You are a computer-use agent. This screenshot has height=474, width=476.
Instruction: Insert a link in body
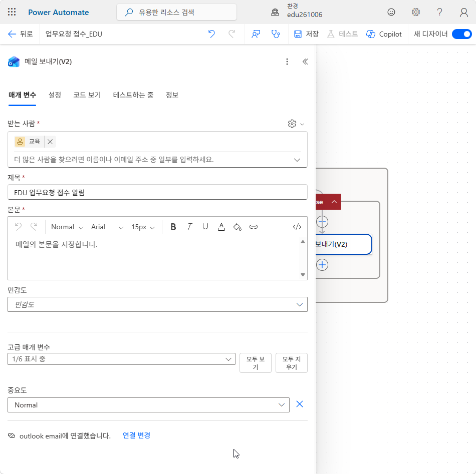point(253,227)
